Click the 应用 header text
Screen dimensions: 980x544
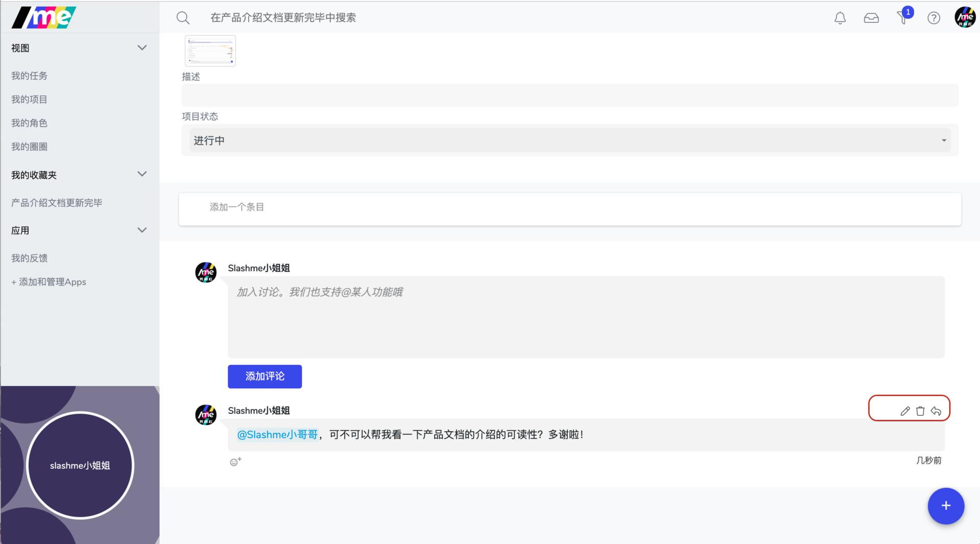point(20,230)
